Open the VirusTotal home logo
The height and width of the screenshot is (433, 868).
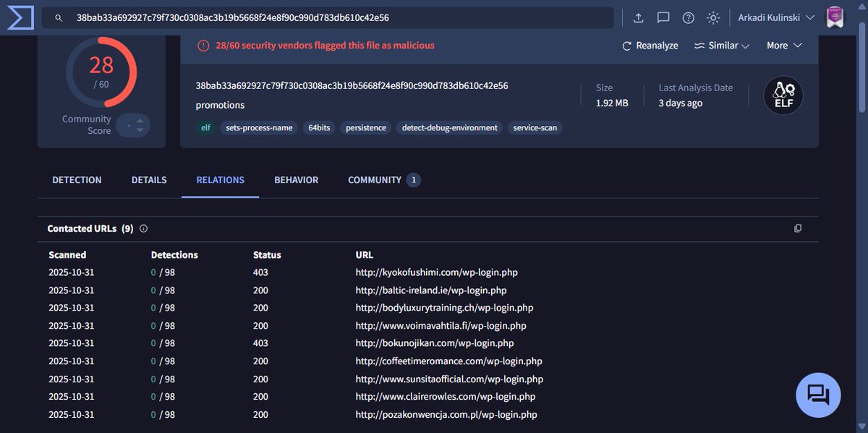19,17
